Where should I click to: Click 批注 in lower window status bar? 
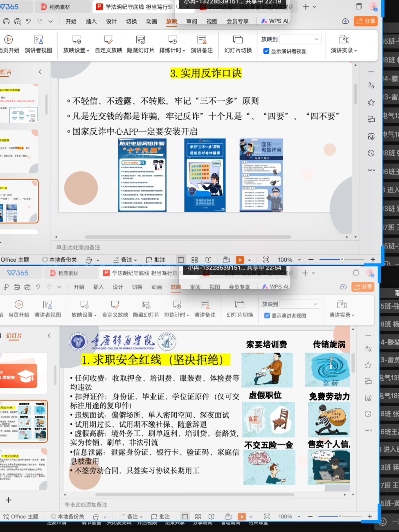(161, 517)
